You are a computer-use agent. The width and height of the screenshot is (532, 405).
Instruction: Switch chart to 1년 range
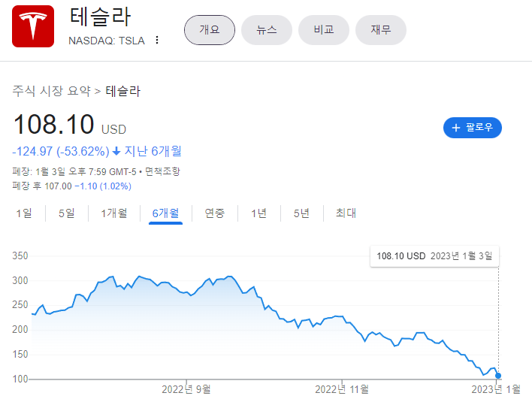[x=259, y=213]
